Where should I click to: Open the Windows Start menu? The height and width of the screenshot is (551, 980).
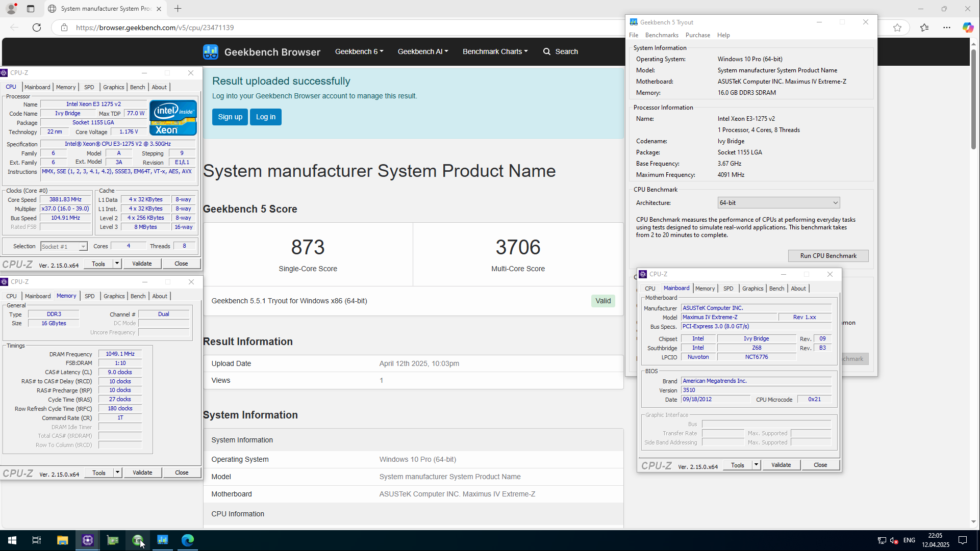(12, 540)
